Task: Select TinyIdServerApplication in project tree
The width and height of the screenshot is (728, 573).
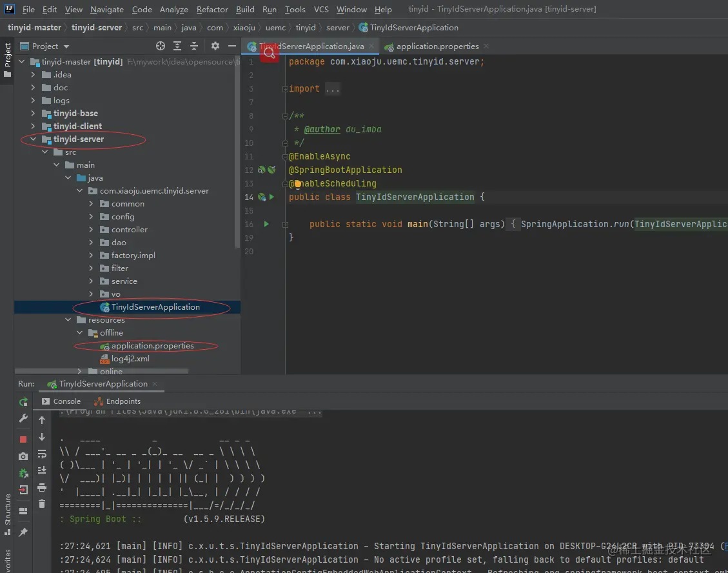Action: [x=155, y=307]
